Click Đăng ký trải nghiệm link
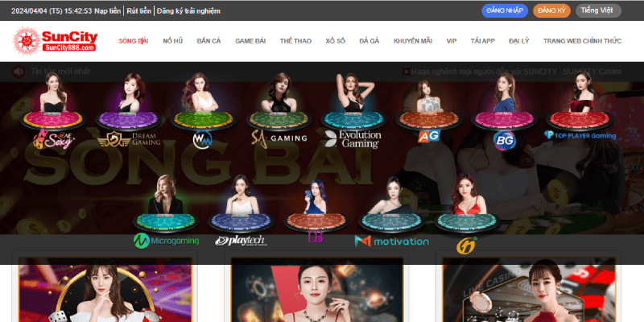Image resolution: width=644 pixels, height=322 pixels. click(x=188, y=11)
